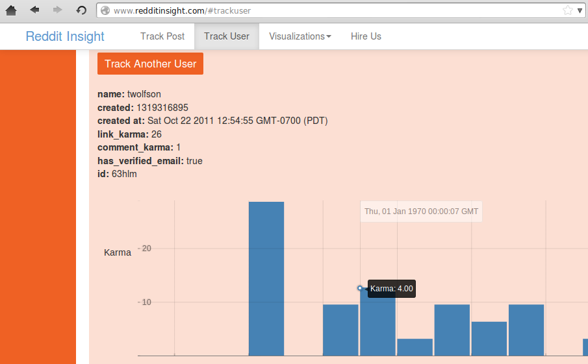This screenshot has width=588, height=364.
Task: Click the created timestamp 1319316895
Action: (x=162, y=108)
